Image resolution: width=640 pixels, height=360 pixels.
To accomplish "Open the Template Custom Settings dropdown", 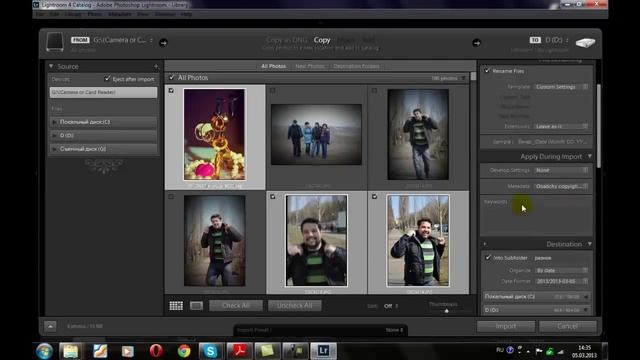I will (x=561, y=87).
